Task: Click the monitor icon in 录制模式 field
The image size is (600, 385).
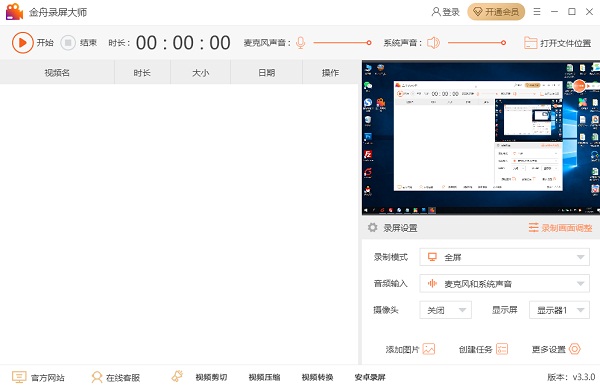Action: pos(432,257)
